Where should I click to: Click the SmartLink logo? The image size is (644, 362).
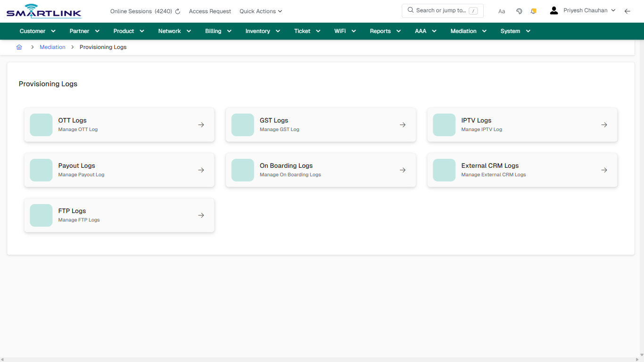coord(43,11)
